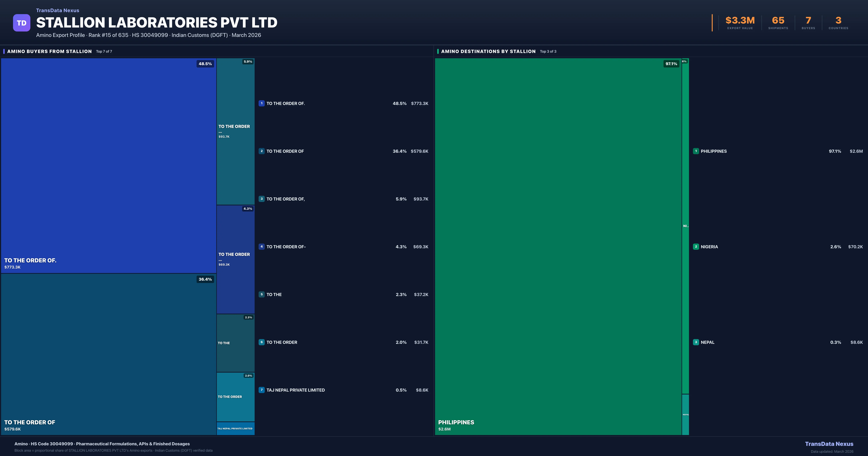Click rank badge 4 in buyers legend

tap(261, 247)
